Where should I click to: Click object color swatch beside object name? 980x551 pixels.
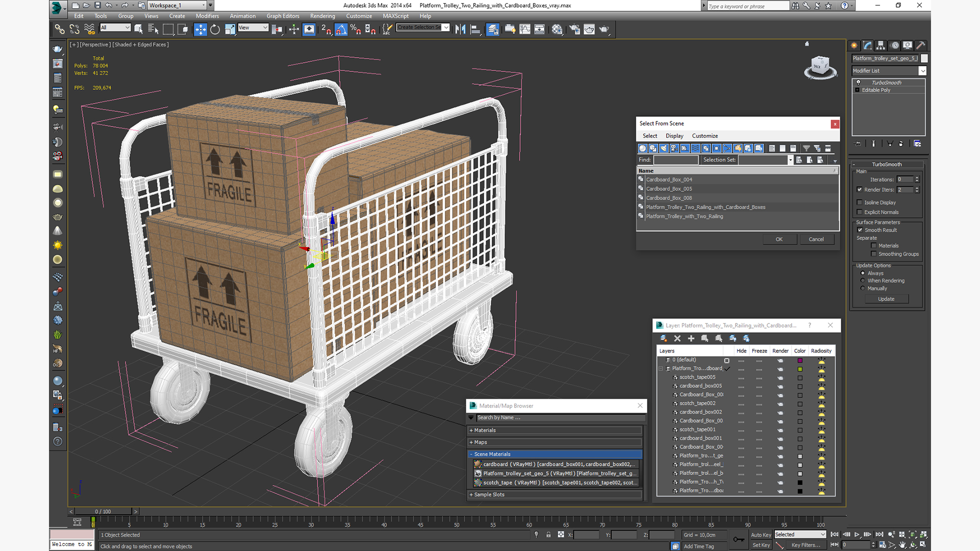924,58
